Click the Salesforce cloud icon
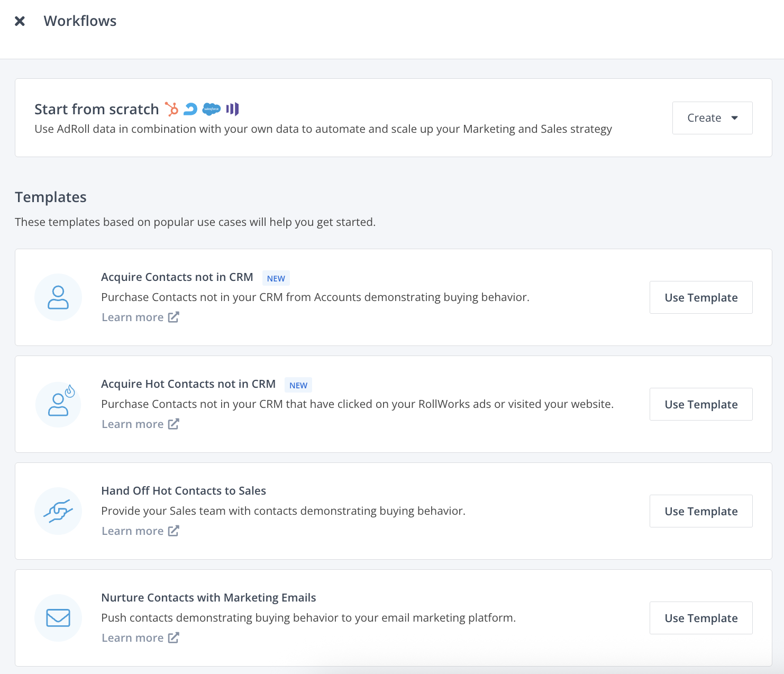This screenshot has width=784, height=674. 212,109
